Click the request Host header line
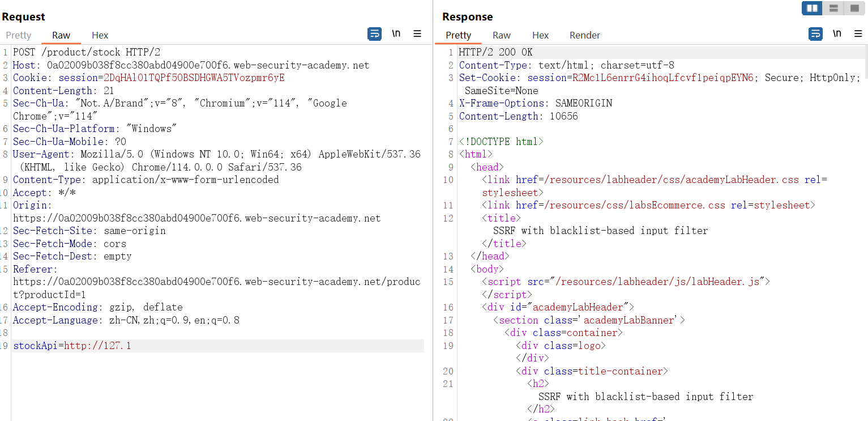868x421 pixels. (x=191, y=65)
